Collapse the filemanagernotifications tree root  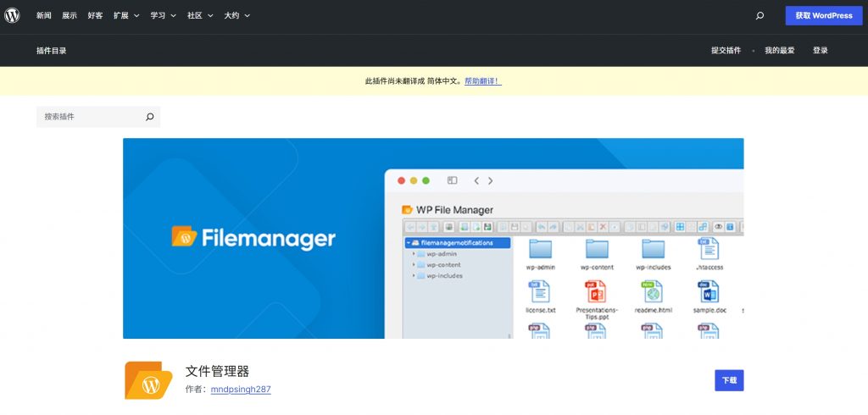408,242
